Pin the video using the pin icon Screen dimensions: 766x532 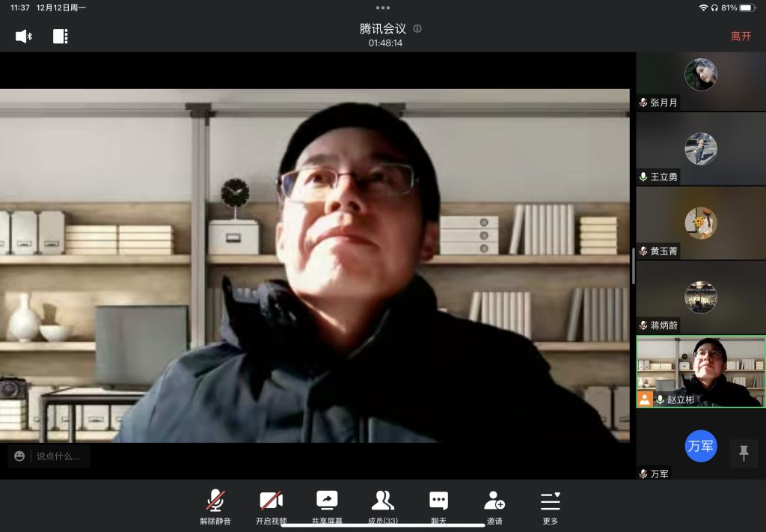tap(744, 453)
